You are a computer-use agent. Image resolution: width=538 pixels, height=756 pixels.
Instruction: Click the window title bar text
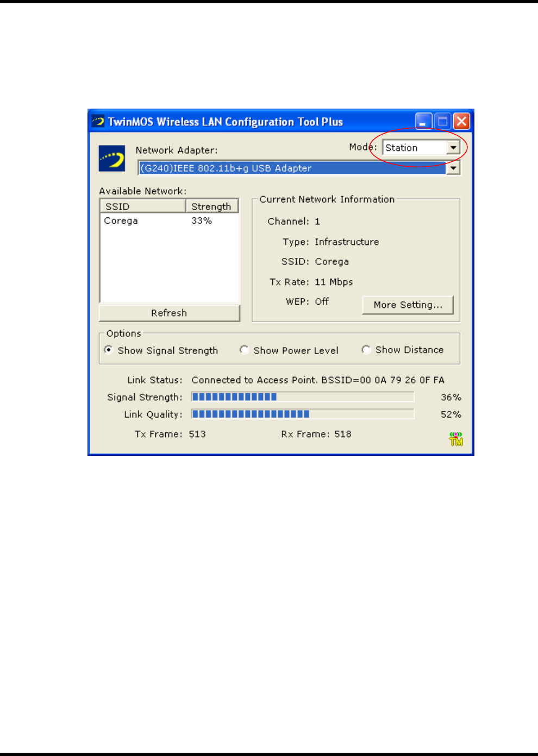pos(226,122)
